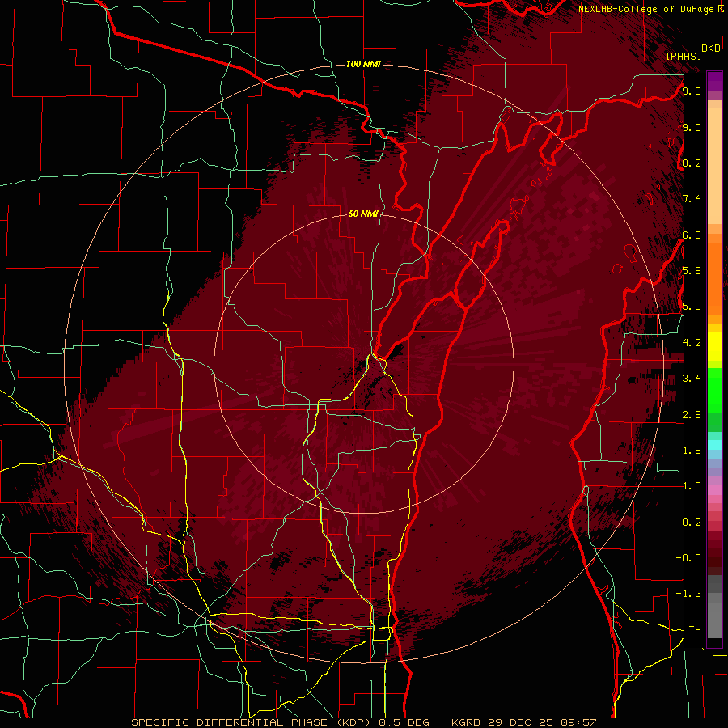The width and height of the screenshot is (728, 728).
Task: Click the -1.3 value on the color scale
Action: pos(688,594)
